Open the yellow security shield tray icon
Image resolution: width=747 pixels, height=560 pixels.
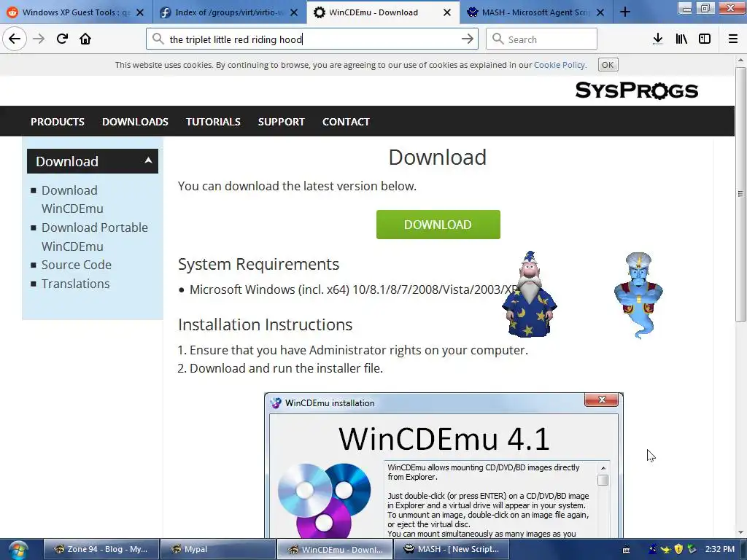click(679, 549)
